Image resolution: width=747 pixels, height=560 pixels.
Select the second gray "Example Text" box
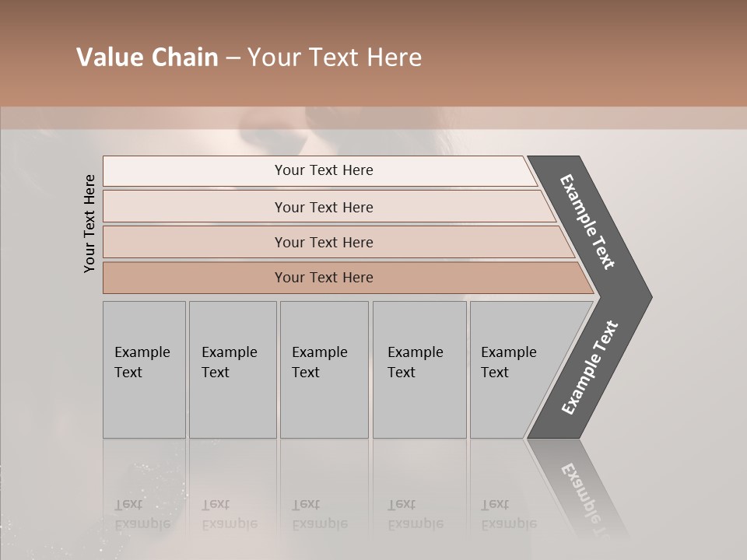(232, 369)
